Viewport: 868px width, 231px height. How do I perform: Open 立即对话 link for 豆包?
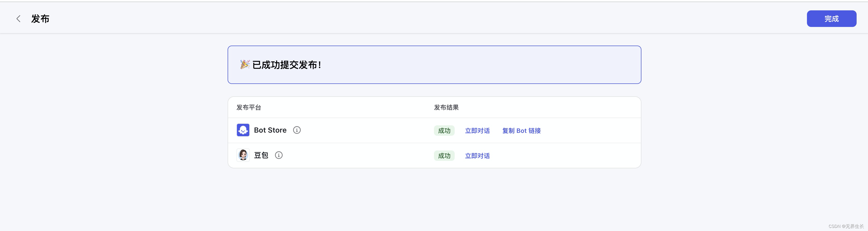point(477,156)
